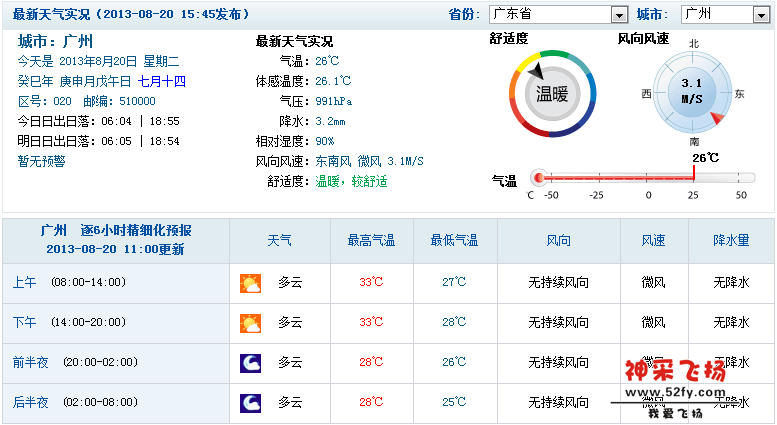Click the comfort gauge dial showing 温暖
The height and width of the screenshot is (425, 777).
(x=553, y=93)
